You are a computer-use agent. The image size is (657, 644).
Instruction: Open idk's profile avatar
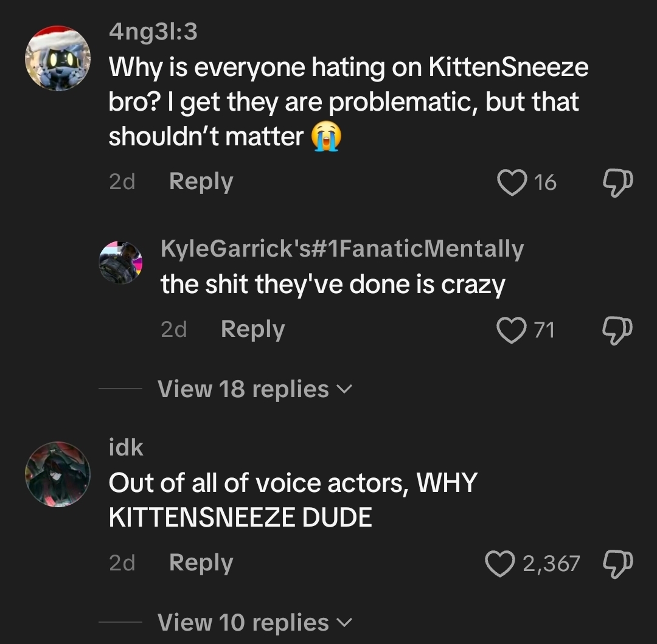(58, 474)
